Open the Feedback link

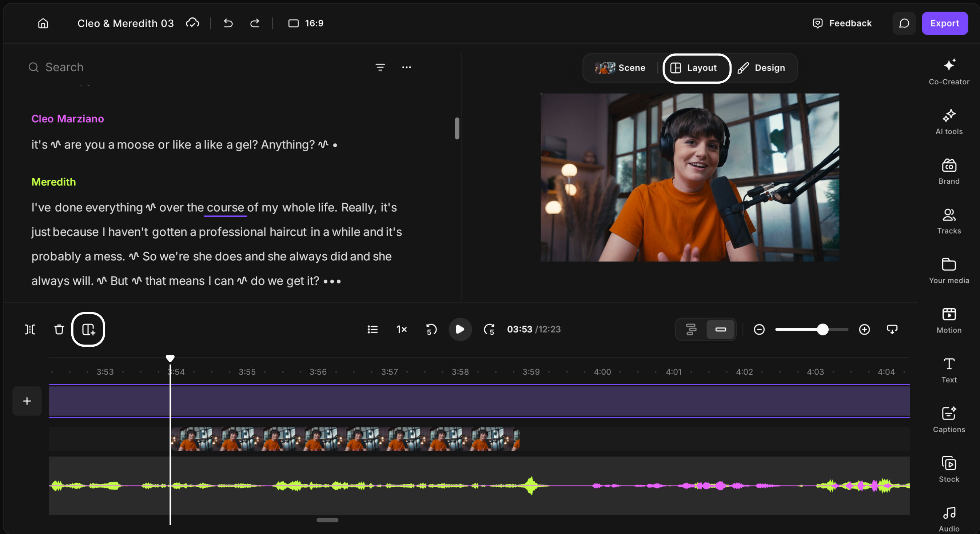[x=842, y=23]
